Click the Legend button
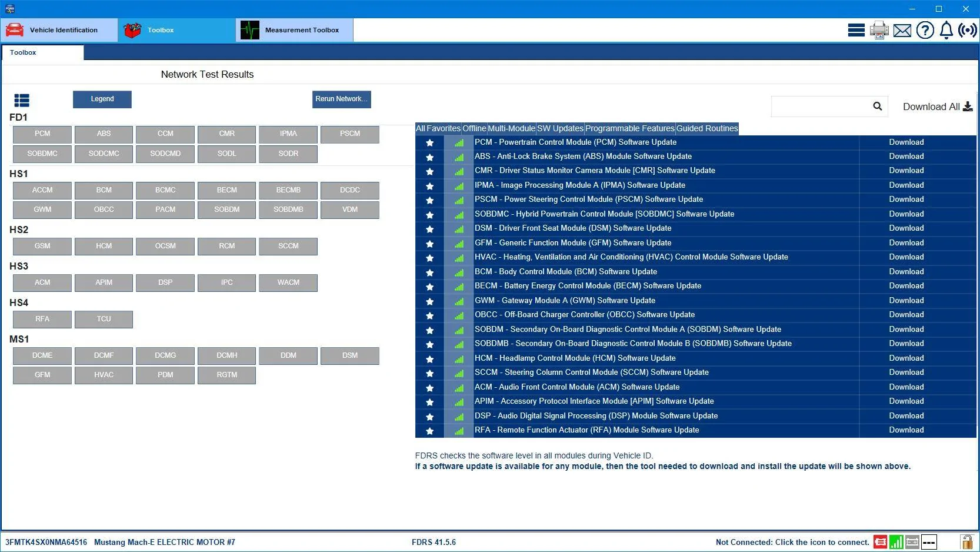Screen dimensions: 980x552 102,99
